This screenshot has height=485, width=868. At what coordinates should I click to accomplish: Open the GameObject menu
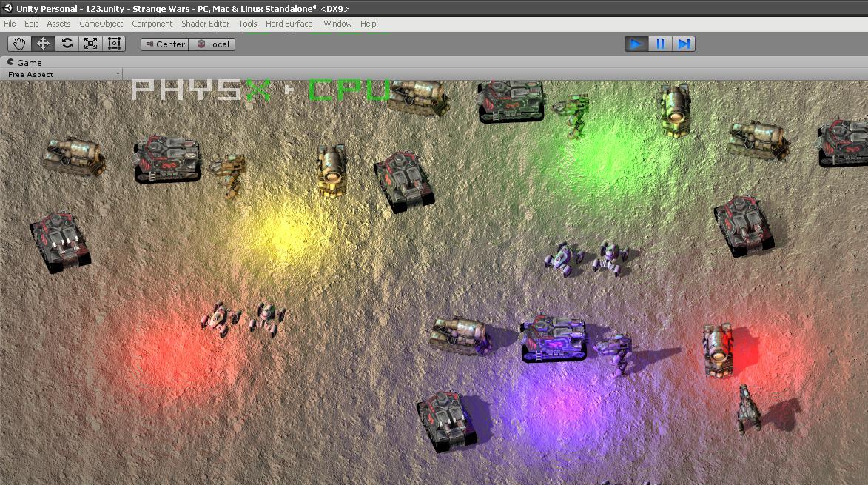[101, 24]
